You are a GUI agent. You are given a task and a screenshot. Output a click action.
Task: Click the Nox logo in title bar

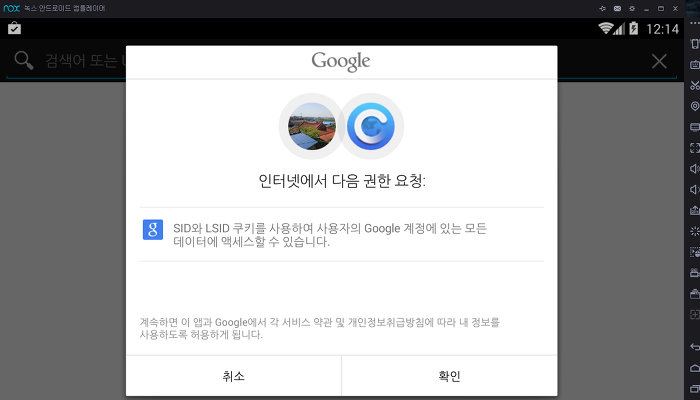[12, 8]
